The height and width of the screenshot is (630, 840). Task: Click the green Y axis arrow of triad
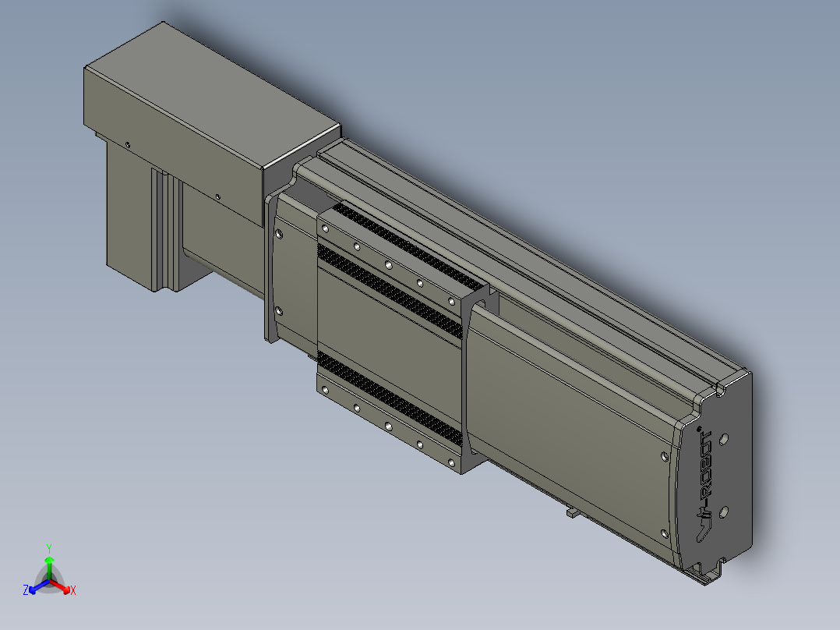pos(49,568)
